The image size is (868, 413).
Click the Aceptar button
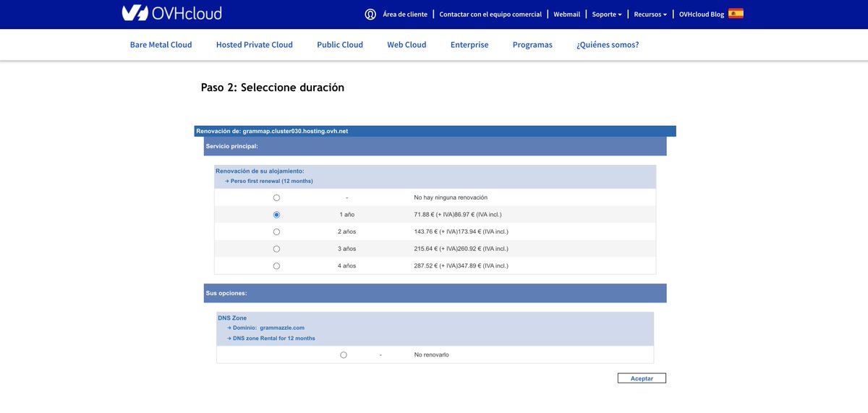[x=642, y=378]
